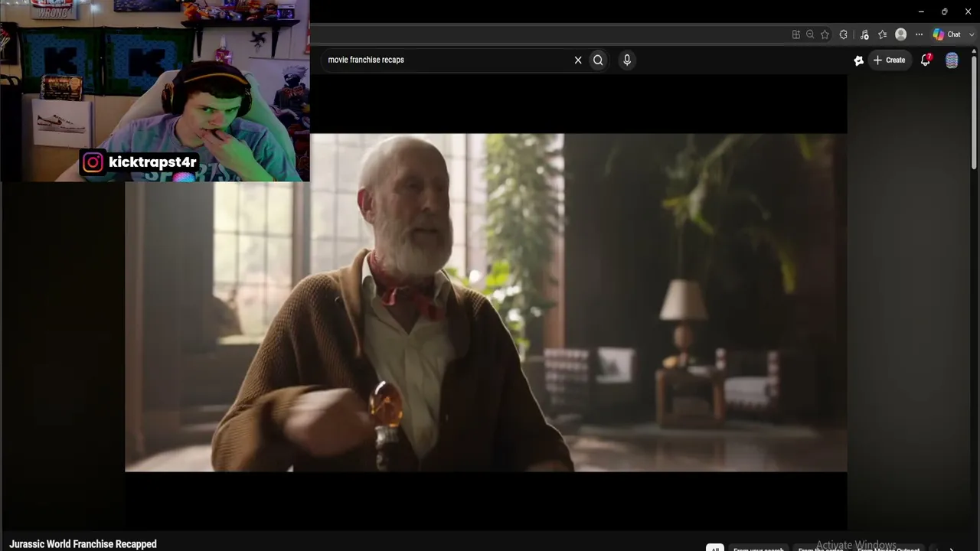Click the video player to pause
The image size is (980, 551).
pyautogui.click(x=486, y=302)
